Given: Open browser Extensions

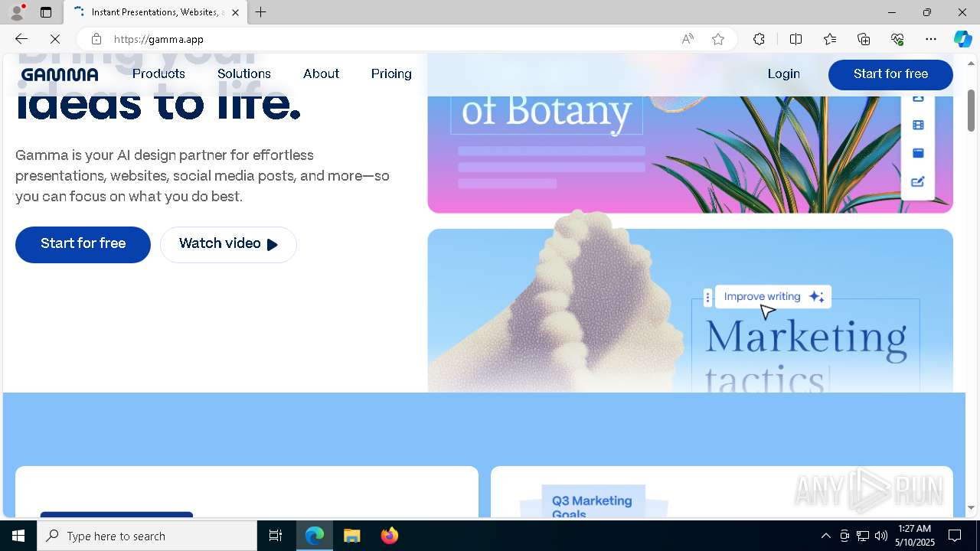Looking at the screenshot, I should click(x=759, y=39).
